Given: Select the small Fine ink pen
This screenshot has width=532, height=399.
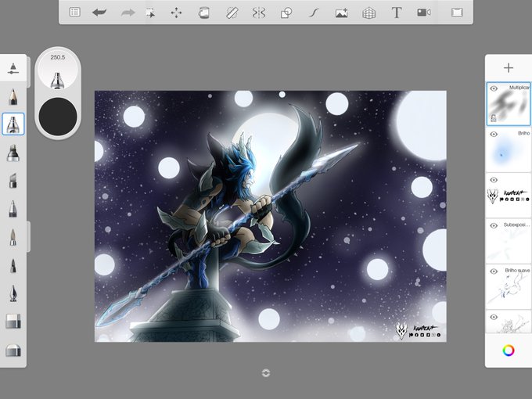Looking at the screenshot, I should 13,265.
